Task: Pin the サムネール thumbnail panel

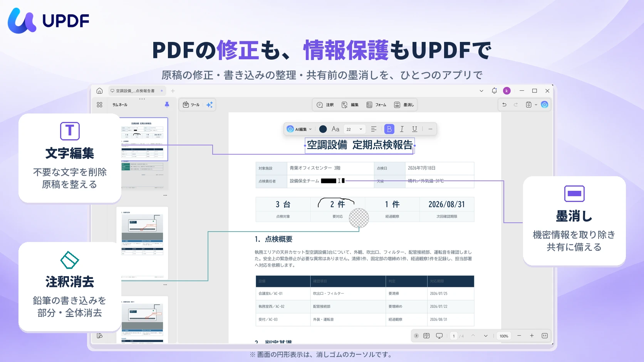Action: [x=167, y=105]
